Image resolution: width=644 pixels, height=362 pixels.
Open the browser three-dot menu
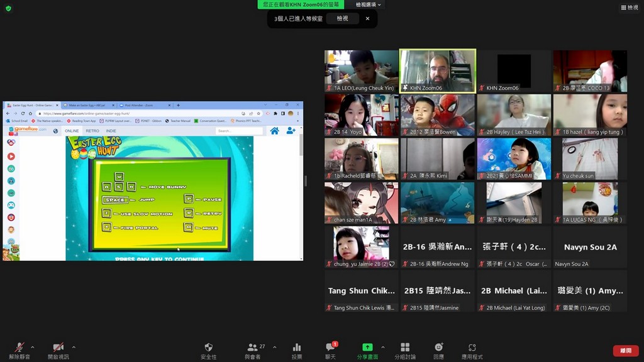(x=297, y=113)
